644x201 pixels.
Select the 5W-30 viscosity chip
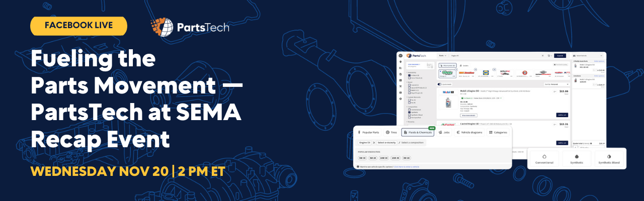click(x=362, y=158)
